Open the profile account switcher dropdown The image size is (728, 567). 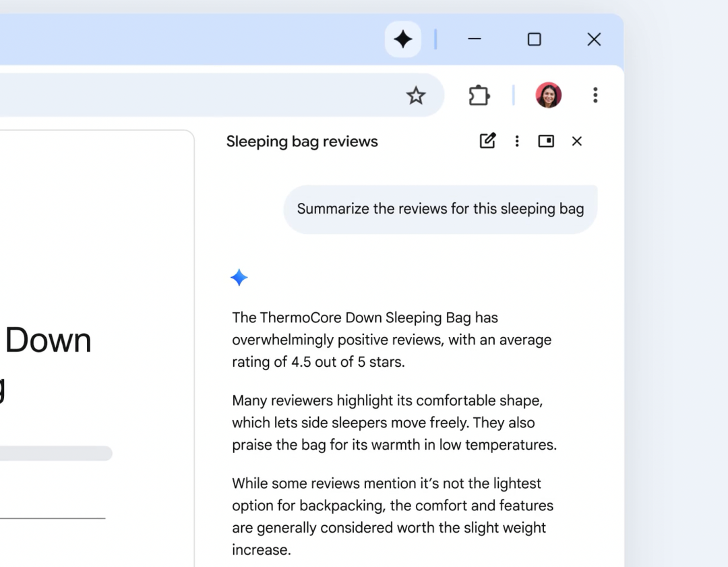548,95
